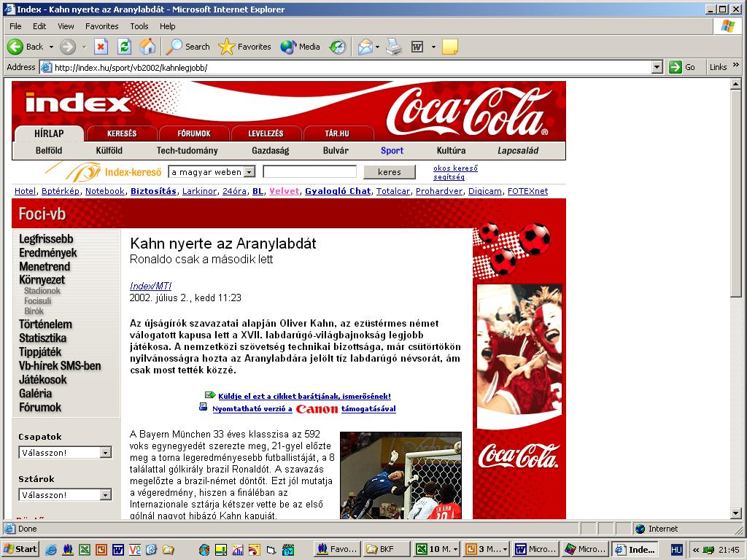
Task: Open the Search pane from the toolbar
Action: click(x=187, y=47)
